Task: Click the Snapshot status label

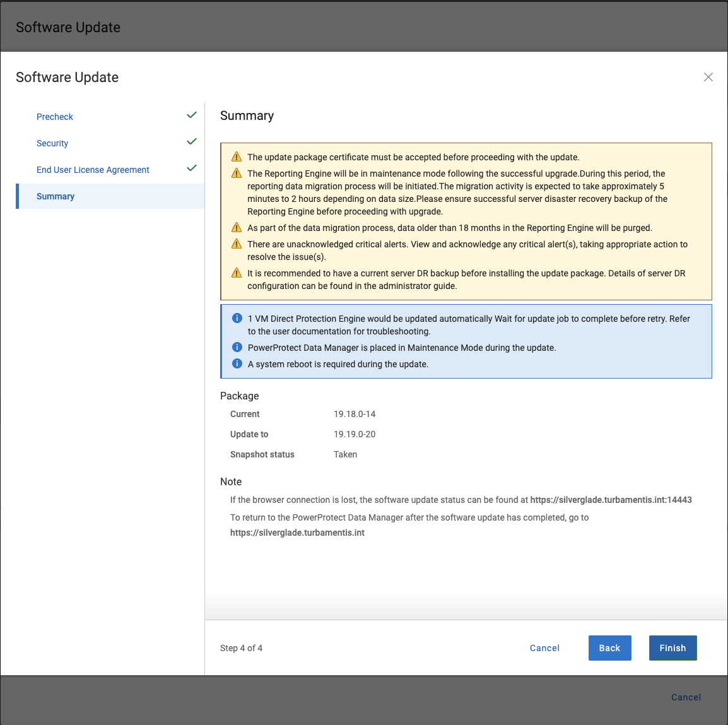Action: pos(262,454)
